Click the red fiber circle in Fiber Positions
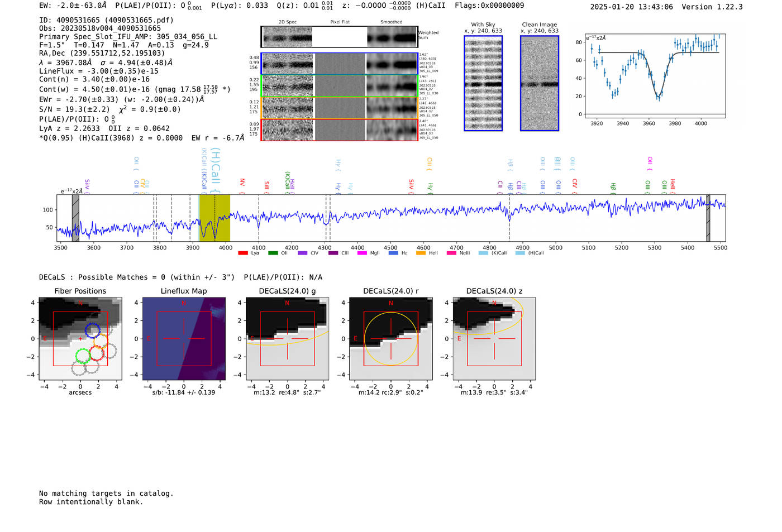This screenshot has height=532, width=782. click(x=97, y=353)
